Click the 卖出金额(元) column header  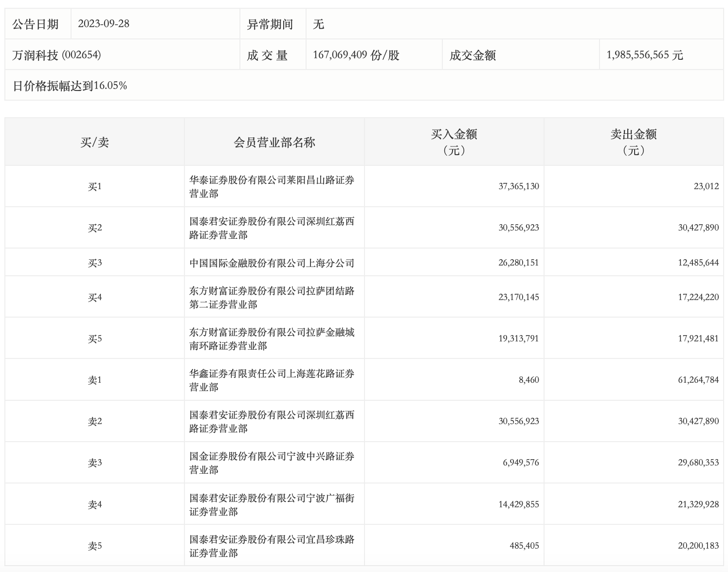(634, 142)
